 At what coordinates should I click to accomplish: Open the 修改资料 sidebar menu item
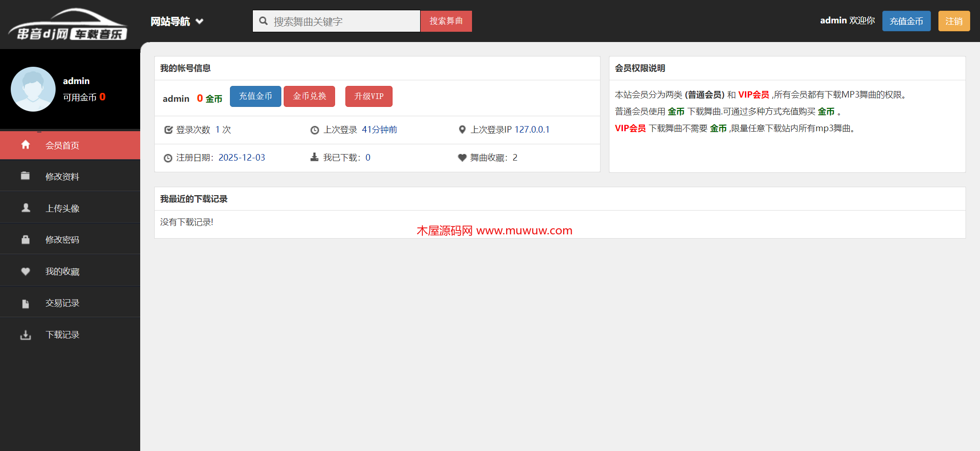(62, 176)
